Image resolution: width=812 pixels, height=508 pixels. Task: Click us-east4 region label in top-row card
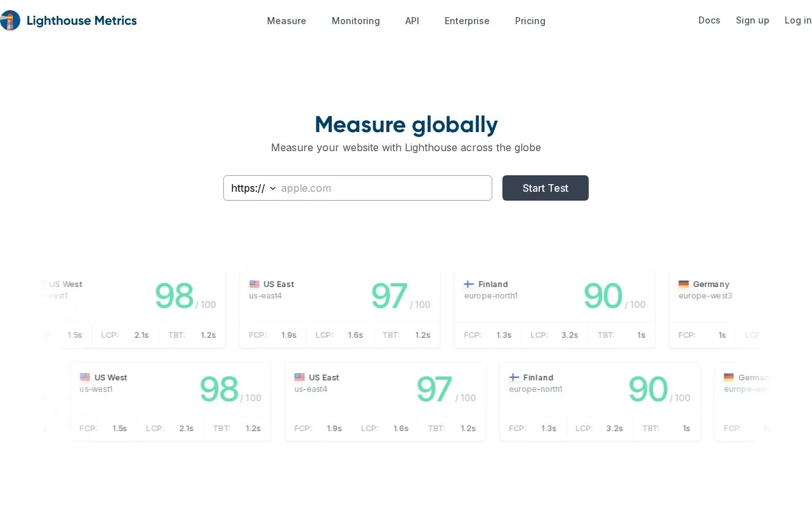click(265, 296)
